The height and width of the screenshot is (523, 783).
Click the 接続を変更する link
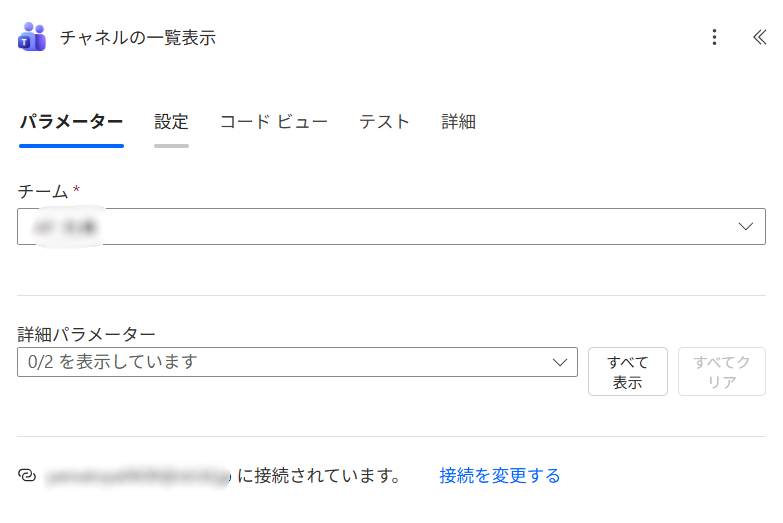point(499,476)
